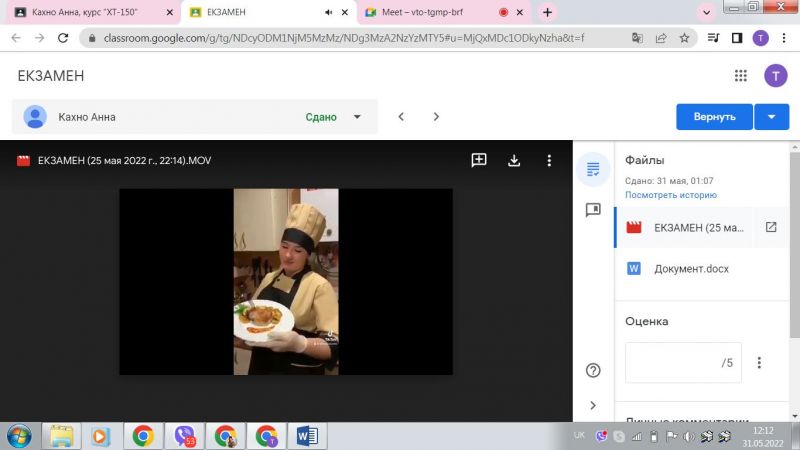800x450 pixels.
Task: Click the grade input field /5
Action: (683, 363)
